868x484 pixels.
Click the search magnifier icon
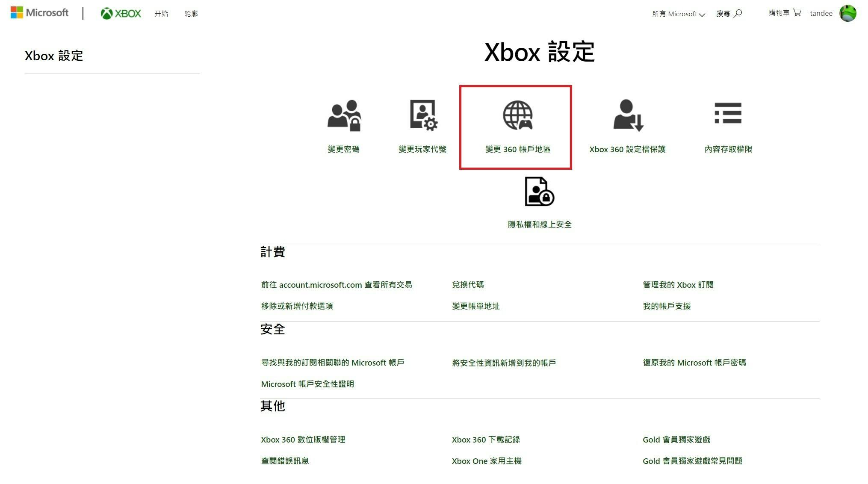(738, 14)
